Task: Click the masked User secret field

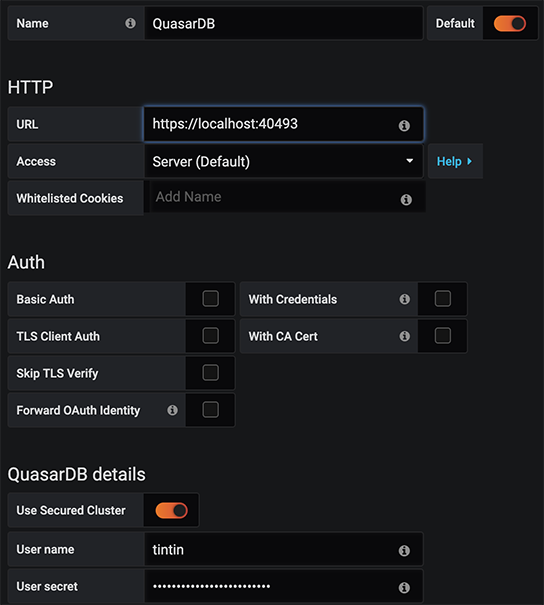Action: click(284, 586)
